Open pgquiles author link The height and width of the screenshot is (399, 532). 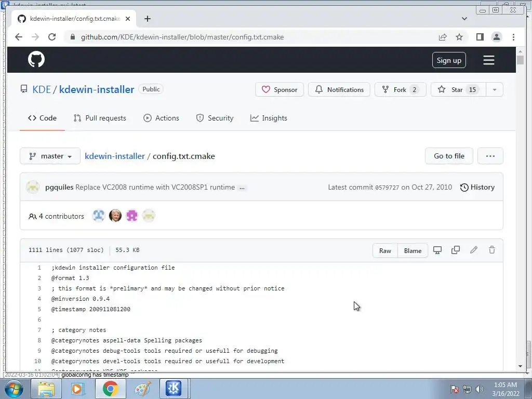click(59, 187)
